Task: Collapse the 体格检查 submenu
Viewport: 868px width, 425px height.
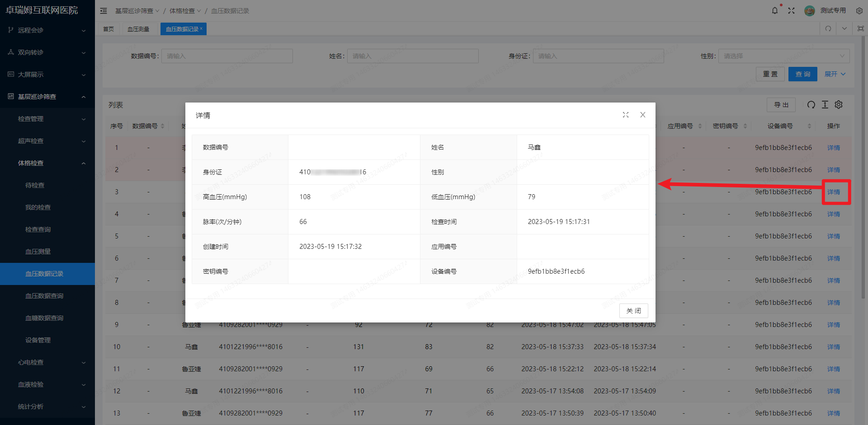Action: [x=47, y=163]
